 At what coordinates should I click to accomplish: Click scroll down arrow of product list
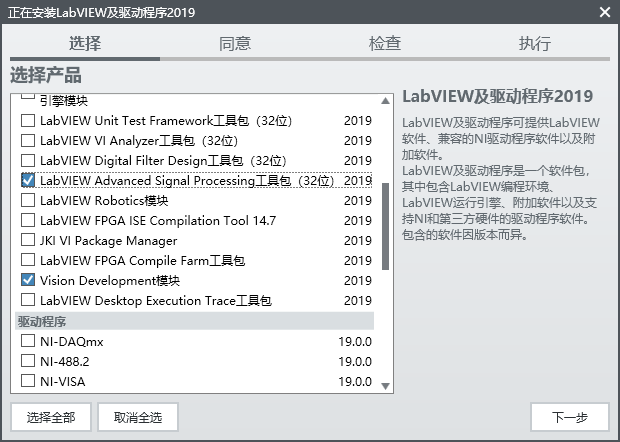coord(386,386)
